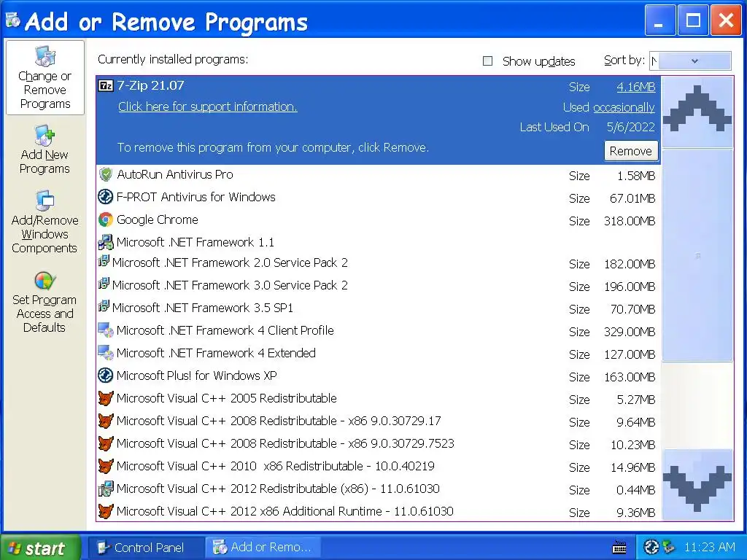Select Microsoft .NET Framework 4 Client Profile
747x560 pixels.
tap(379, 330)
